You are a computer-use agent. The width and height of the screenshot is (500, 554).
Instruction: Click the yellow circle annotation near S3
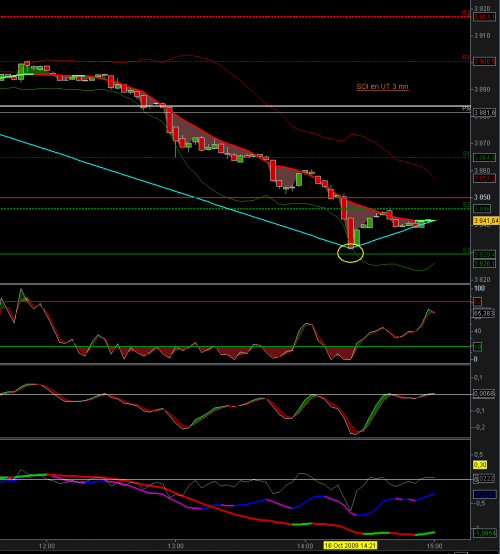pos(350,253)
